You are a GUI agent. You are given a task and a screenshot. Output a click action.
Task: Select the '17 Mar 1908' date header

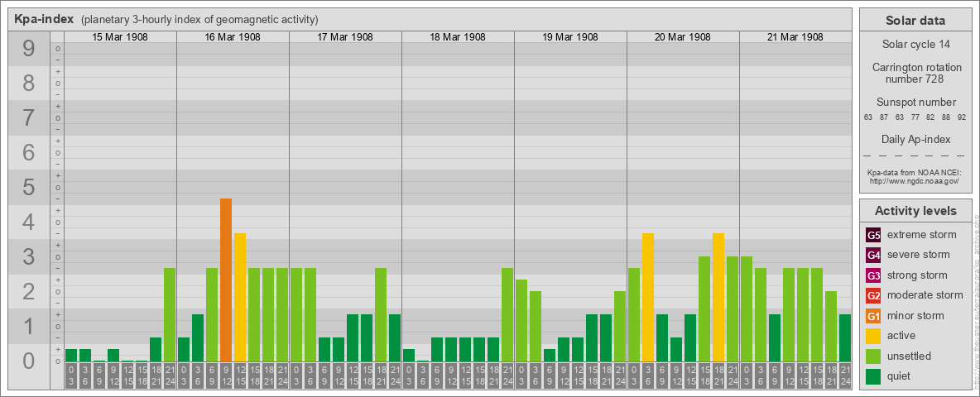(x=345, y=37)
